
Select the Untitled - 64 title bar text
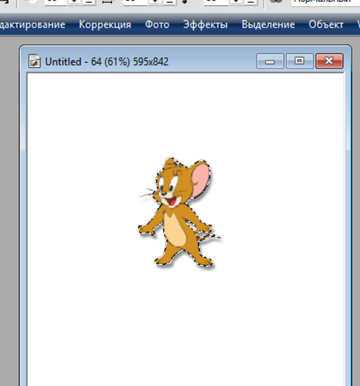[x=107, y=62]
